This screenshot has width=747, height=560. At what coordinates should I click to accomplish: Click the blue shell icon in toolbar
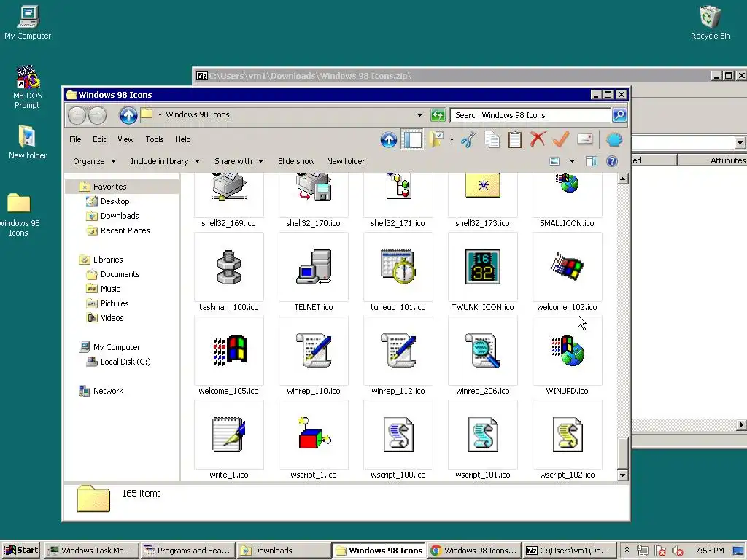point(614,139)
